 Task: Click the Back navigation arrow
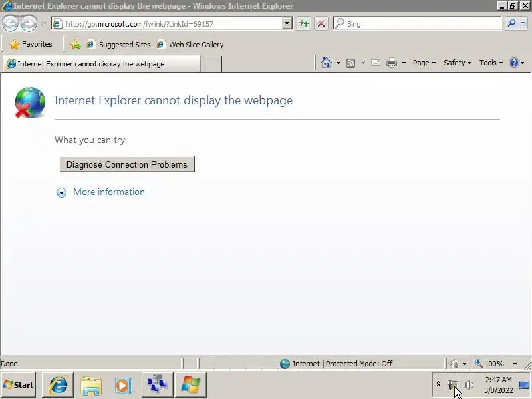pyautogui.click(x=10, y=24)
